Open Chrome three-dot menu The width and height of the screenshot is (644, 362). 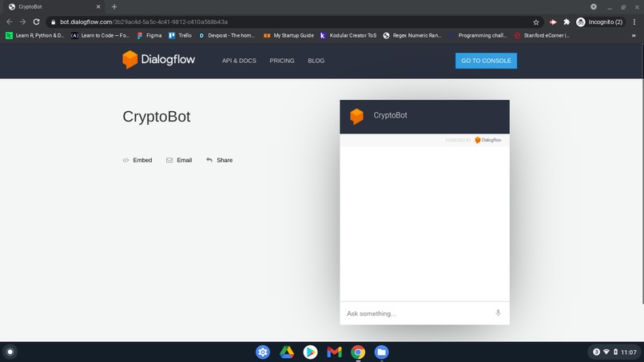(634, 22)
